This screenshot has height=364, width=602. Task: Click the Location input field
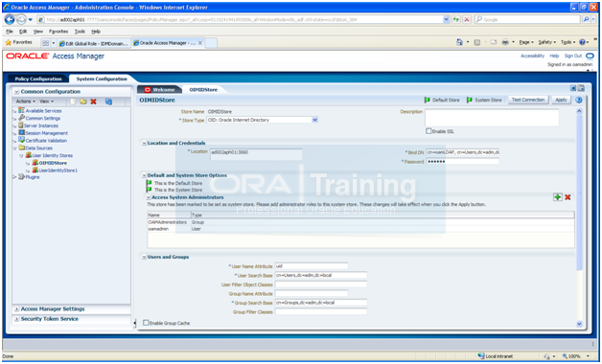click(x=256, y=154)
